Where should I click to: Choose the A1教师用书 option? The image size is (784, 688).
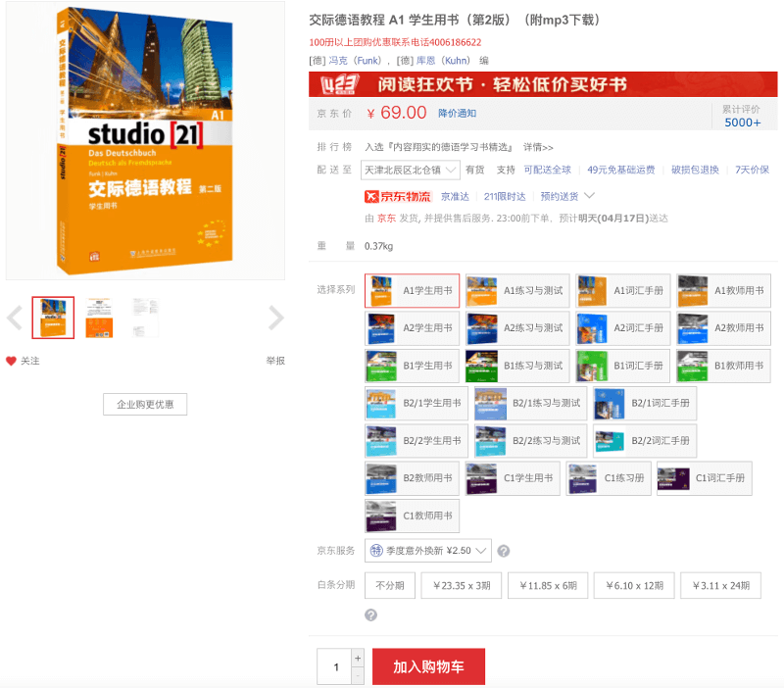point(723,290)
